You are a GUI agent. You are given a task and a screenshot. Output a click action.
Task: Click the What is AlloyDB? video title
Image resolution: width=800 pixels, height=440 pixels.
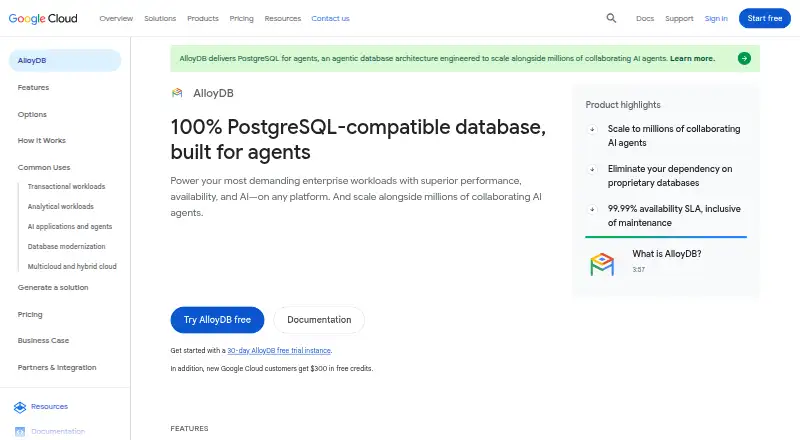pyautogui.click(x=667, y=254)
